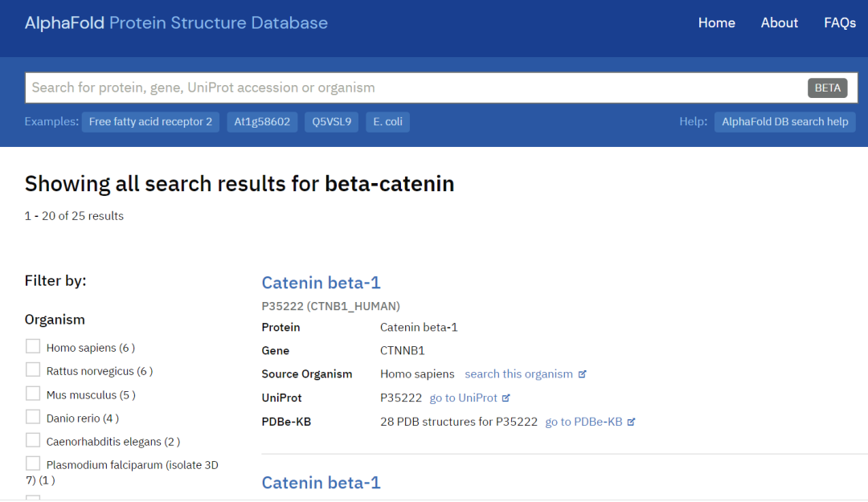Toggle the Caenorhabditis elegans filter checkbox
This screenshot has width=868, height=502.
point(33,440)
